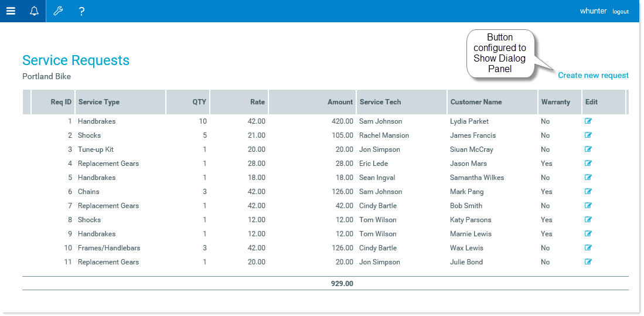Select the Frames/Handlebars cell

pyautogui.click(x=109, y=248)
